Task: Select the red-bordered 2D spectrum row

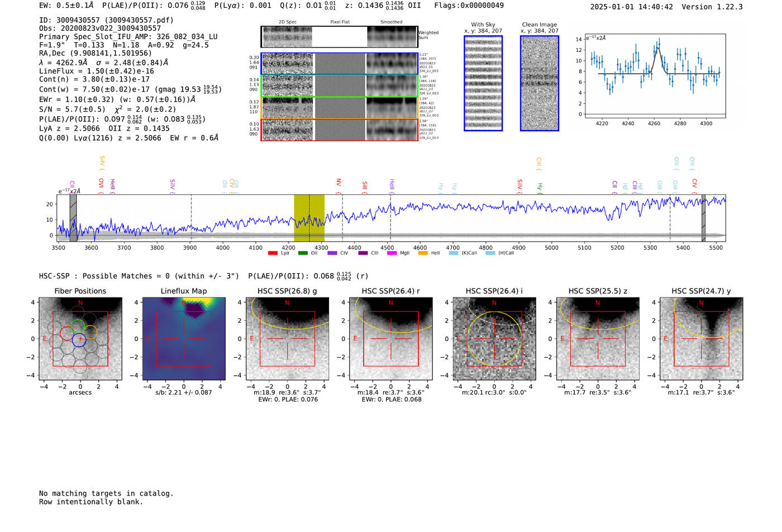Action: [x=339, y=130]
